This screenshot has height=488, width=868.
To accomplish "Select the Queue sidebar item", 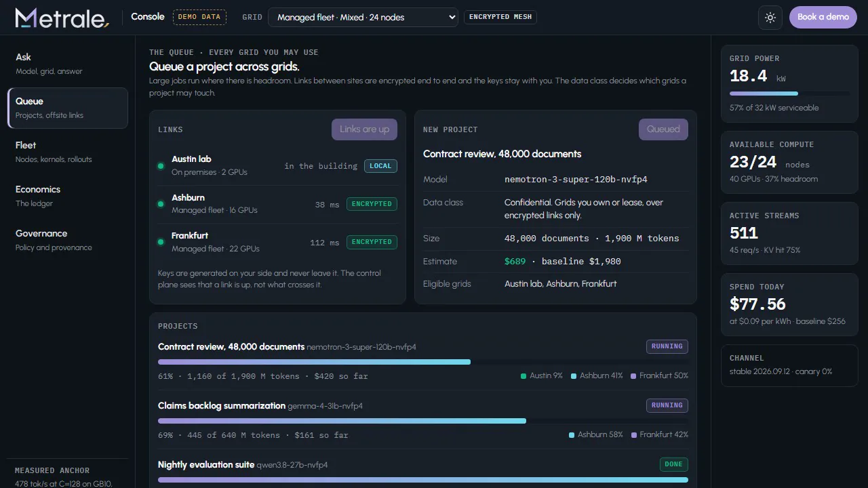I will (x=68, y=108).
